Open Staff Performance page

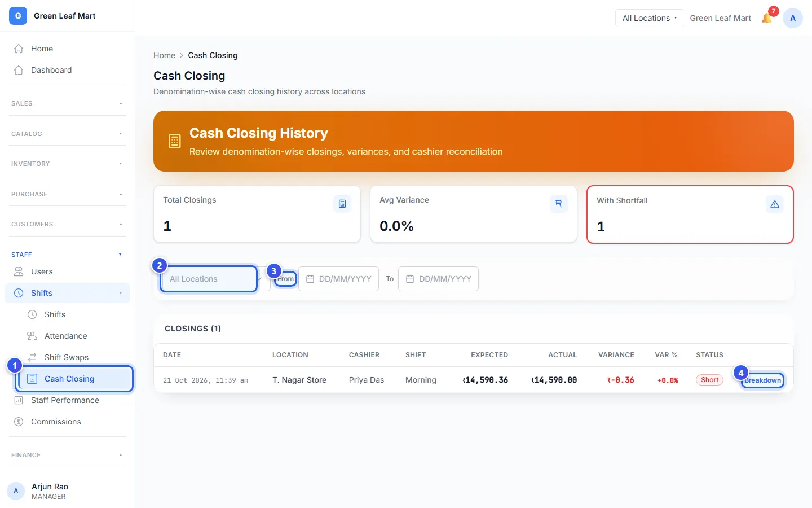tap(67, 400)
